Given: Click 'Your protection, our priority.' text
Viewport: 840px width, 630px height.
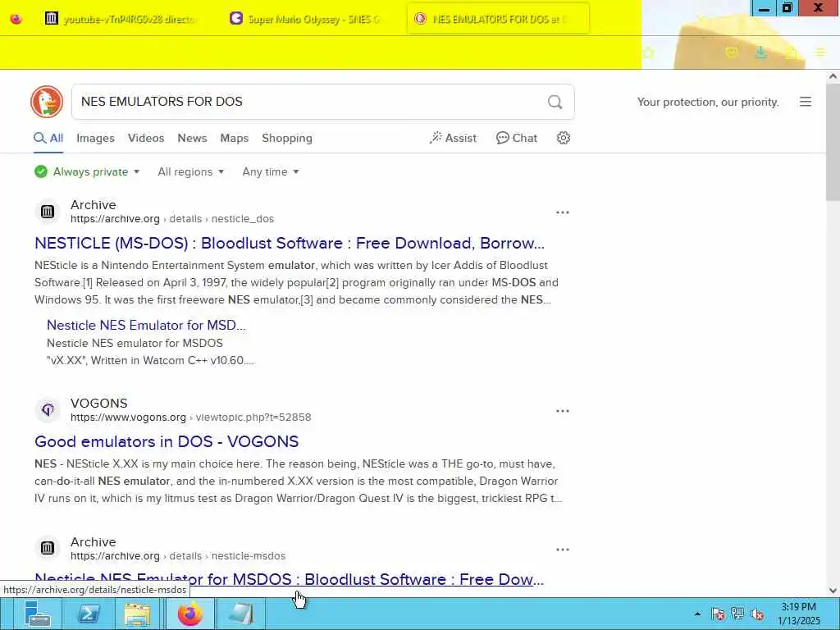Looking at the screenshot, I should coord(708,102).
